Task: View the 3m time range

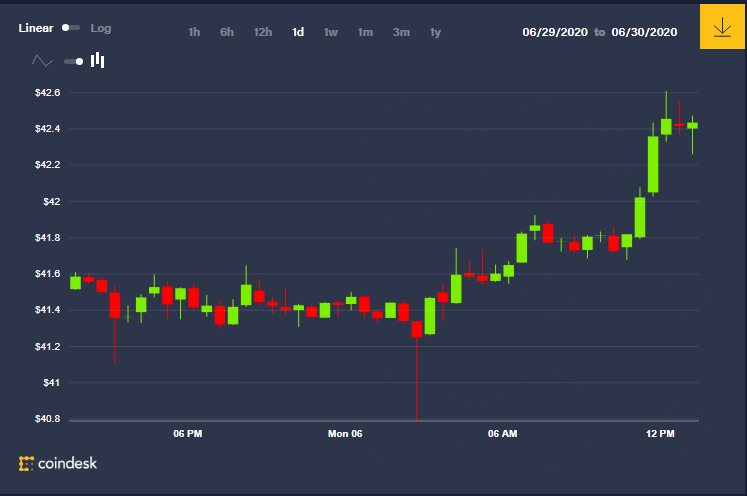Action: (x=401, y=32)
